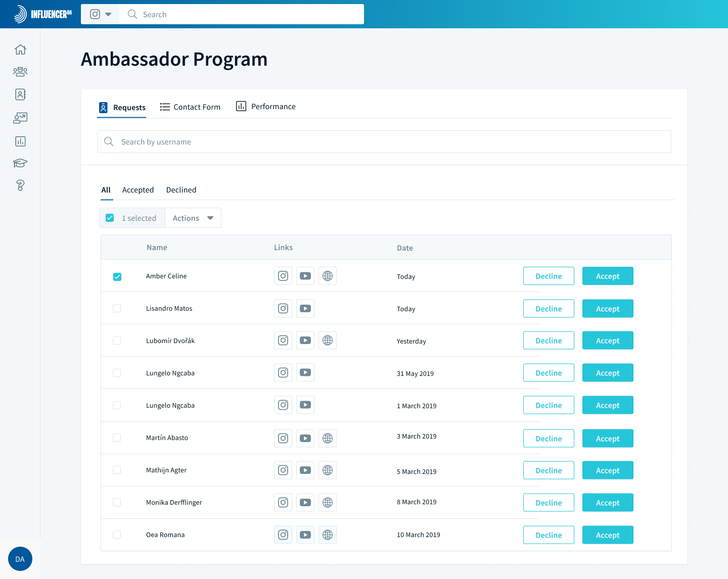Focus the top Search field
Viewport: 728px width, 579px height.
coord(242,14)
